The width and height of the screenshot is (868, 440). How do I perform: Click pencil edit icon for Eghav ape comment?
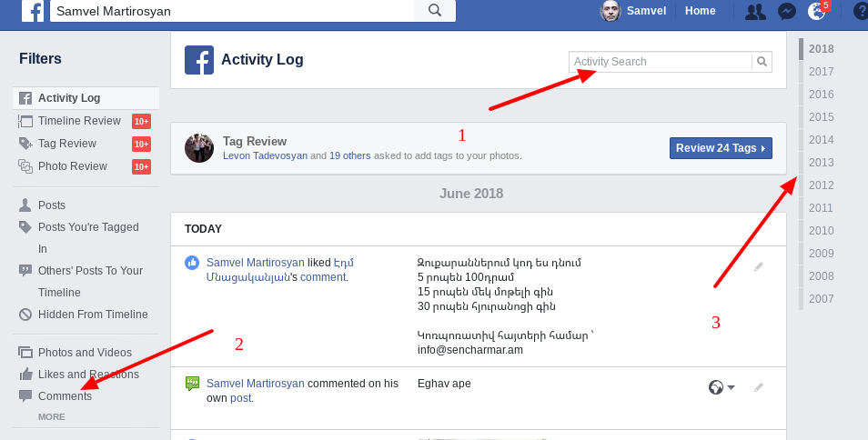pos(759,387)
